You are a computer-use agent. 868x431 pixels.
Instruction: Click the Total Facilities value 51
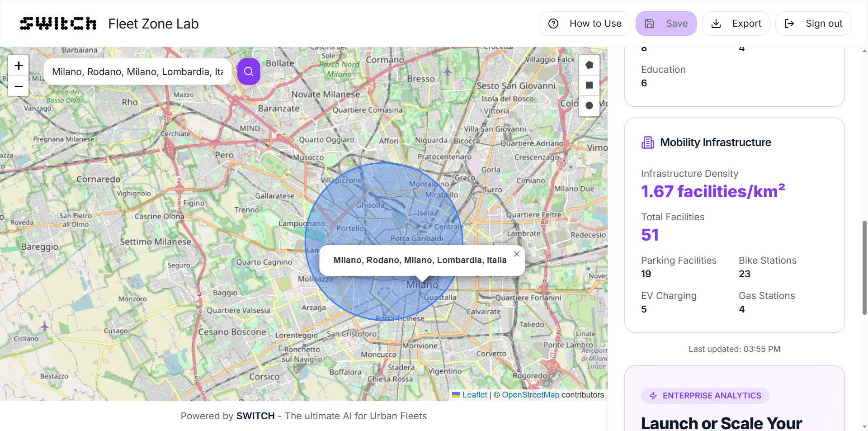[x=650, y=235]
